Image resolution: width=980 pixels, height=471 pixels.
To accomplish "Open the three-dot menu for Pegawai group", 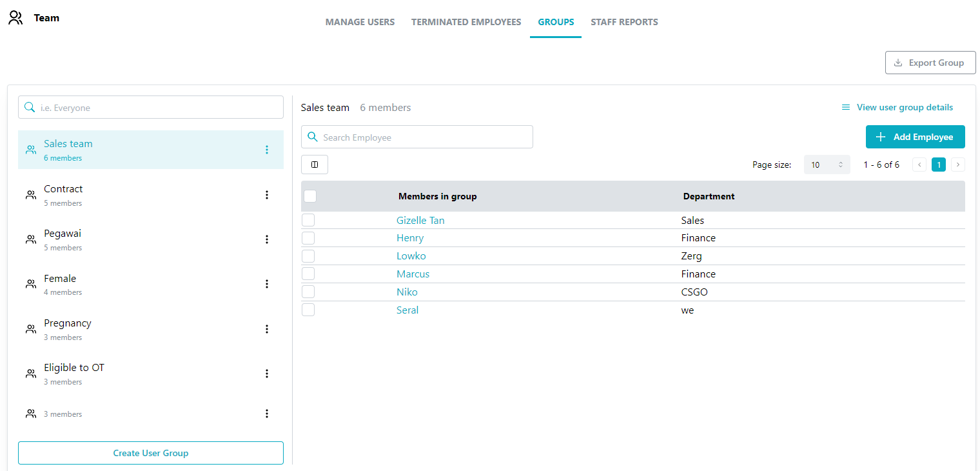I will pos(267,239).
